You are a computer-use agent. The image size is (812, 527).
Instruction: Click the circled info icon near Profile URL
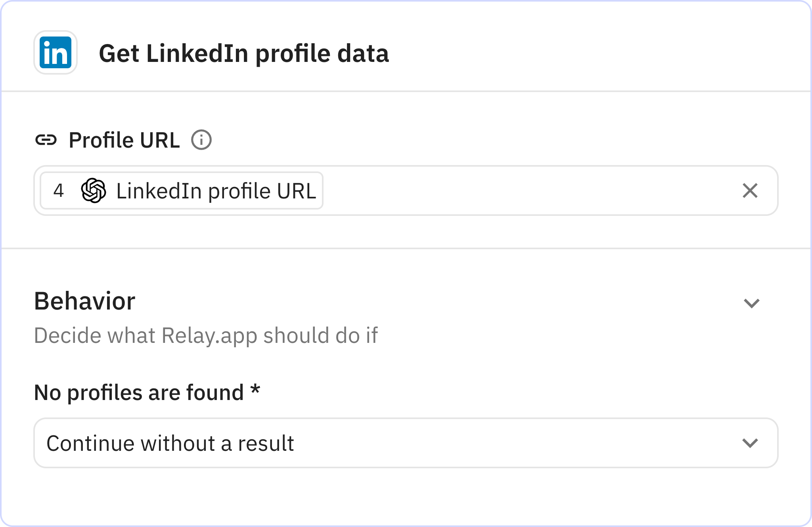[x=202, y=139]
